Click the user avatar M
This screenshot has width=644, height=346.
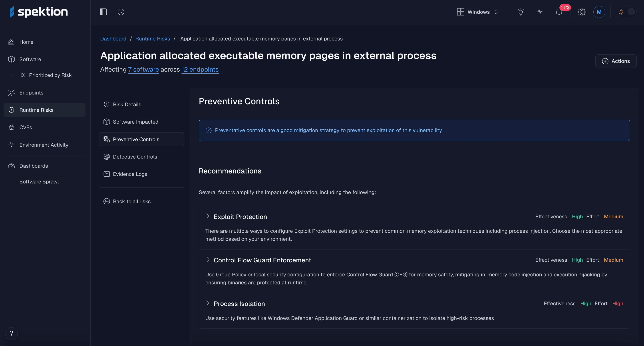point(599,12)
